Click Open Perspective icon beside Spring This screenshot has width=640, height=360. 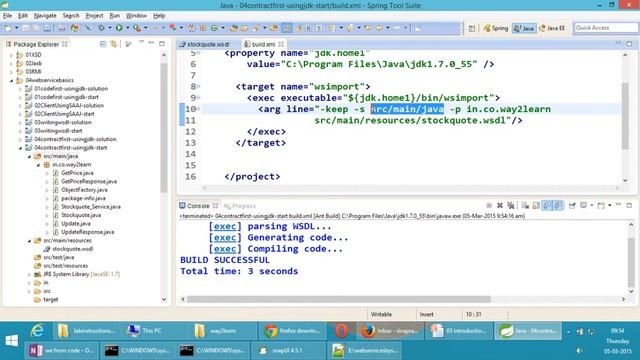point(472,28)
